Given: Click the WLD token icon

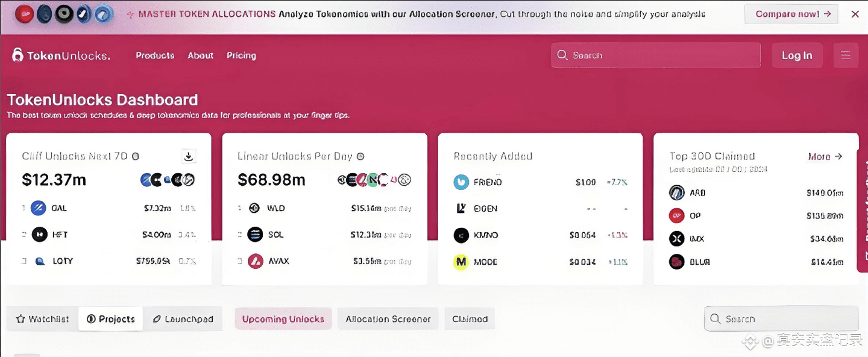Looking at the screenshot, I should pos(255,208).
